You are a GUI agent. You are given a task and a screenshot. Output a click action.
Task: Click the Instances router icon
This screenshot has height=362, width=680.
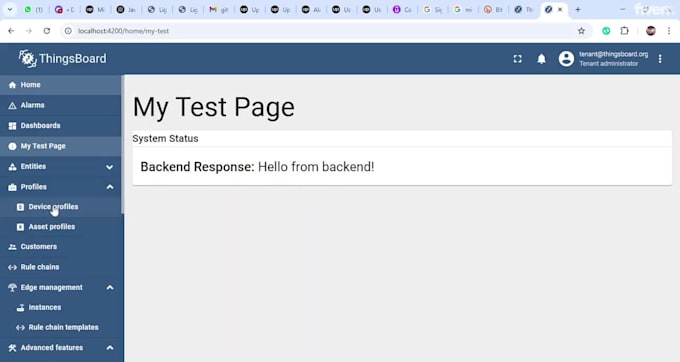pyautogui.click(x=20, y=307)
